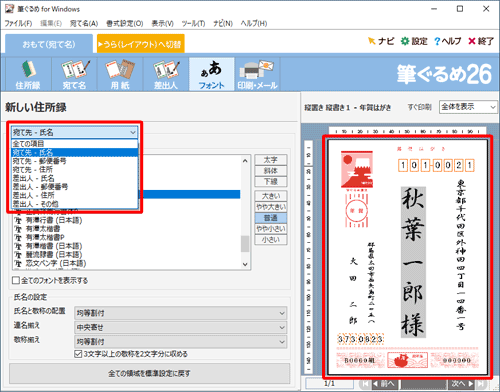Choose 差出人 - その他 from the list
This screenshot has width=500, height=392.
75,204
